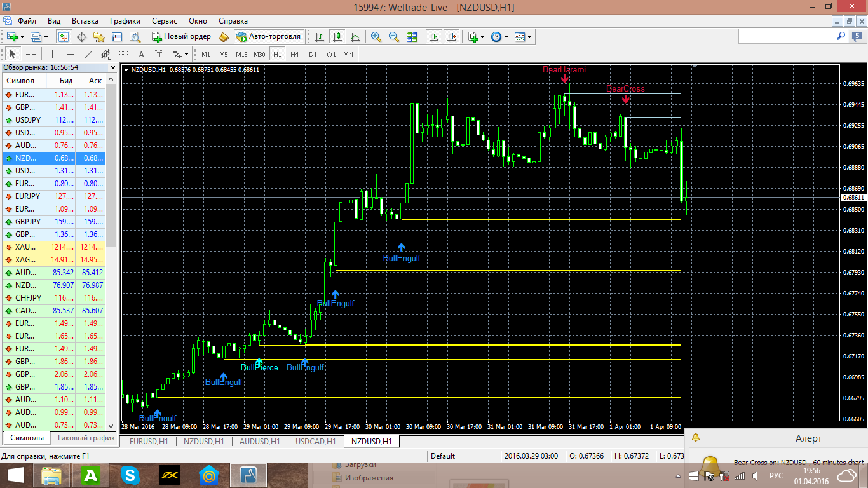Screen dimensions: 868x488
Task: Zoom in on the chart
Action: point(376,37)
